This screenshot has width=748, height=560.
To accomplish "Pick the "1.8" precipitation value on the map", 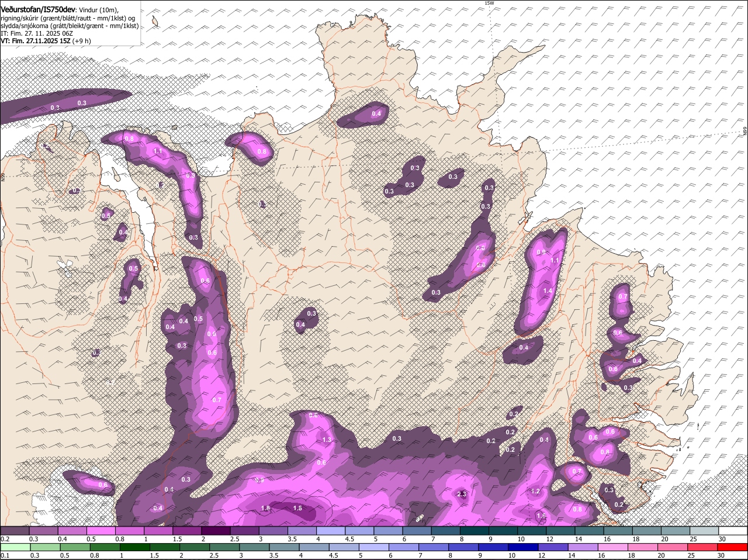I will coord(265,509).
